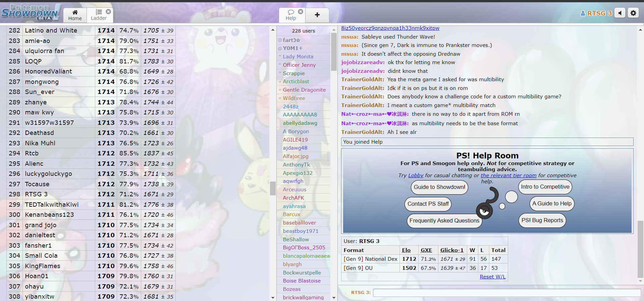Focus the chat message input box
This screenshot has height=301, width=644.
tap(507, 293)
